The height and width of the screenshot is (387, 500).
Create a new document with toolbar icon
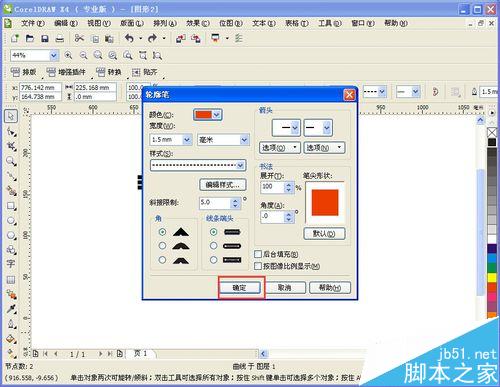click(15, 38)
